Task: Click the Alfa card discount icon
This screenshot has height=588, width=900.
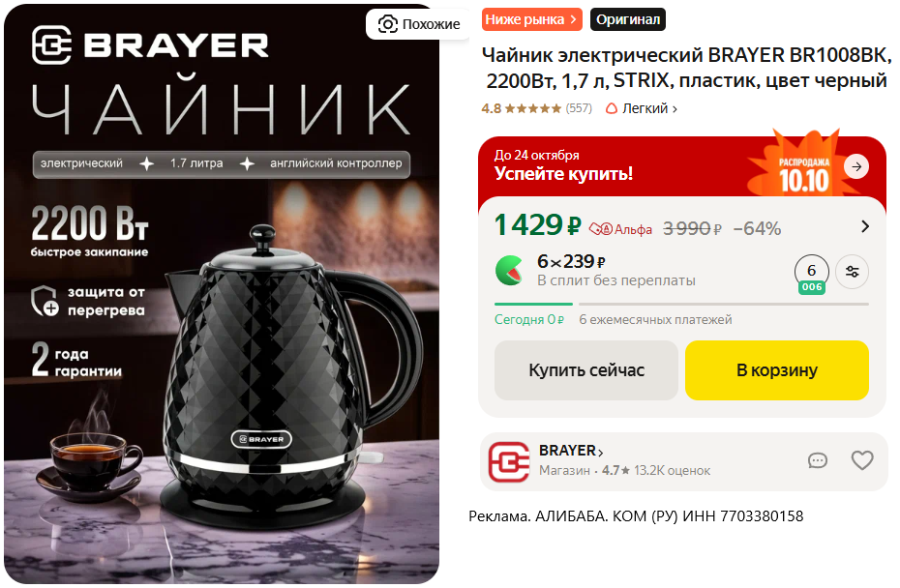Action: [601, 229]
